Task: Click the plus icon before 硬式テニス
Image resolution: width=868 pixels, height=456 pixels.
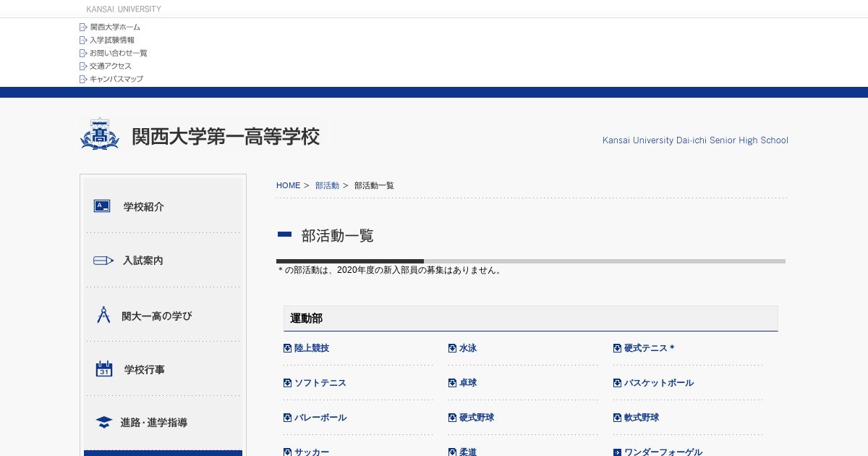Action: coord(617,348)
